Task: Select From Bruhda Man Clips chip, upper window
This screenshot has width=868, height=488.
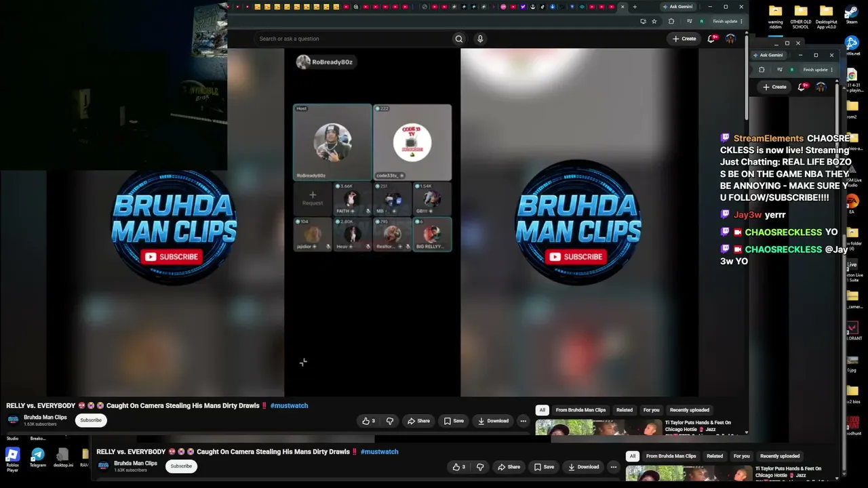Action: point(580,410)
